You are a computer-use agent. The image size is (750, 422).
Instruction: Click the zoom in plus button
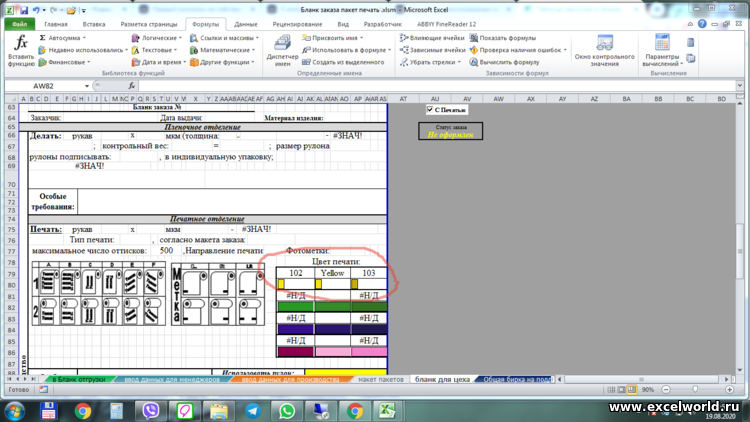[x=729, y=389]
